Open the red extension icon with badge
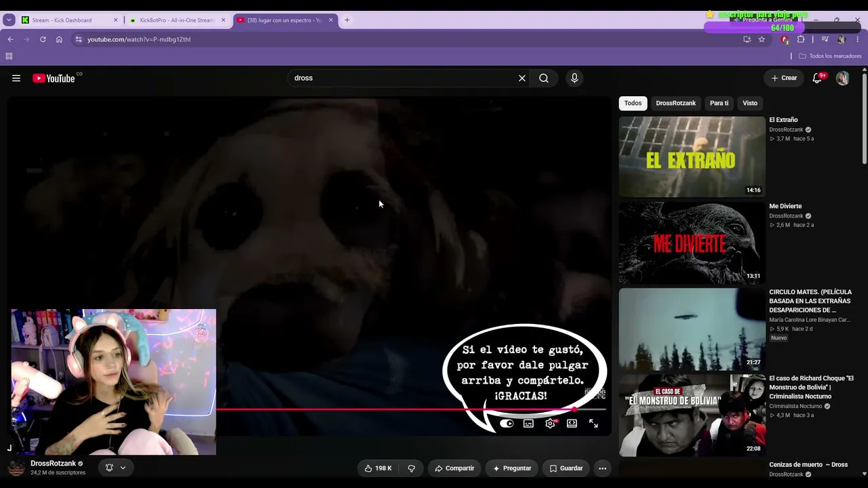868x488 pixels. coord(785,39)
